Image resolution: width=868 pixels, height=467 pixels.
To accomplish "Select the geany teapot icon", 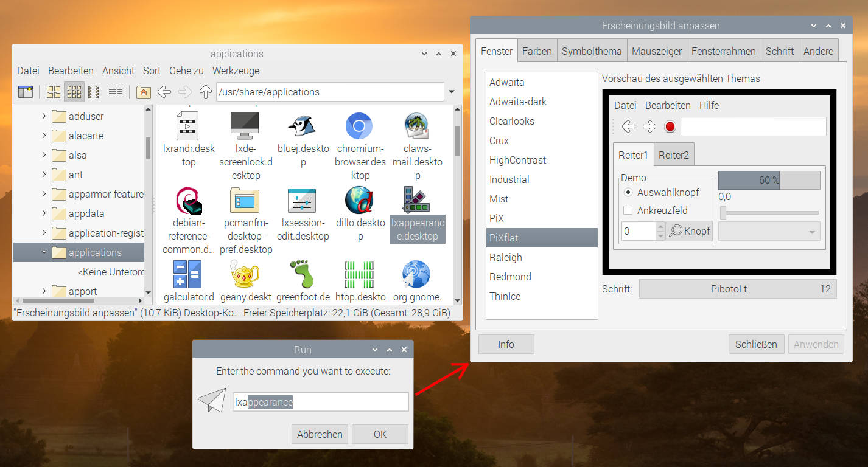I will [x=245, y=274].
